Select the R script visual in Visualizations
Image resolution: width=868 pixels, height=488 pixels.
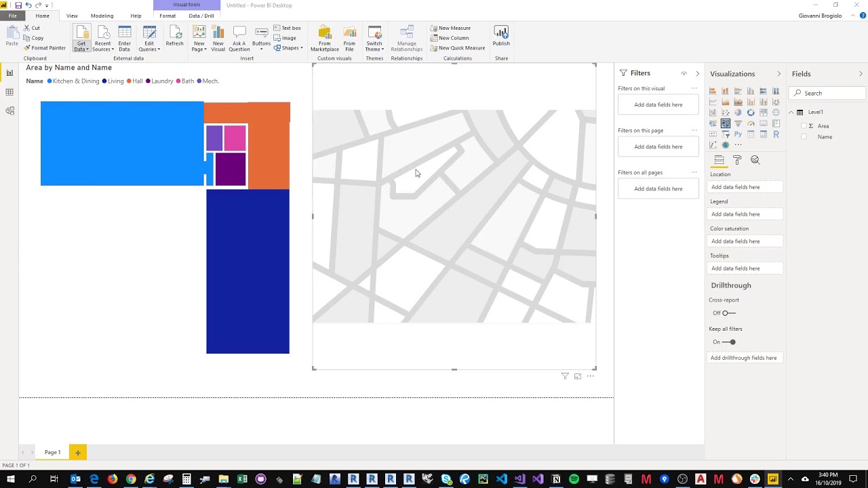coord(776,134)
